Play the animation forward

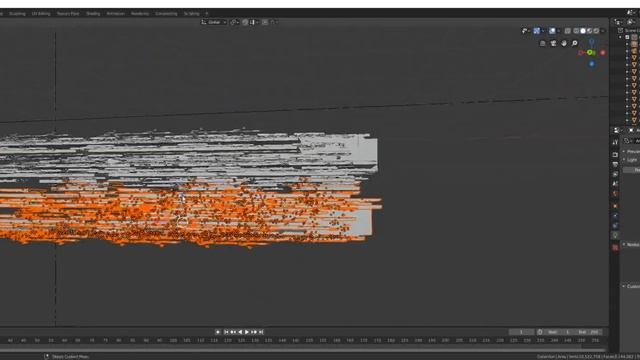pyautogui.click(x=247, y=332)
